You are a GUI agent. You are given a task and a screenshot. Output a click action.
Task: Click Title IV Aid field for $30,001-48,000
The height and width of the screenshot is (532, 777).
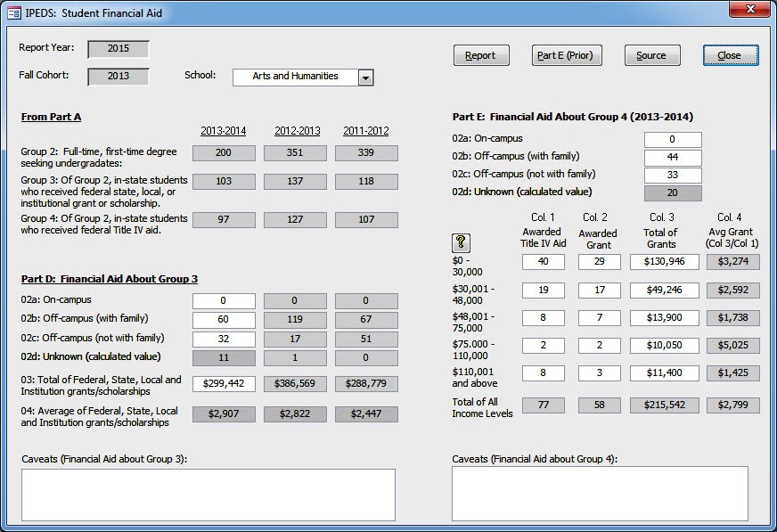pyautogui.click(x=544, y=291)
